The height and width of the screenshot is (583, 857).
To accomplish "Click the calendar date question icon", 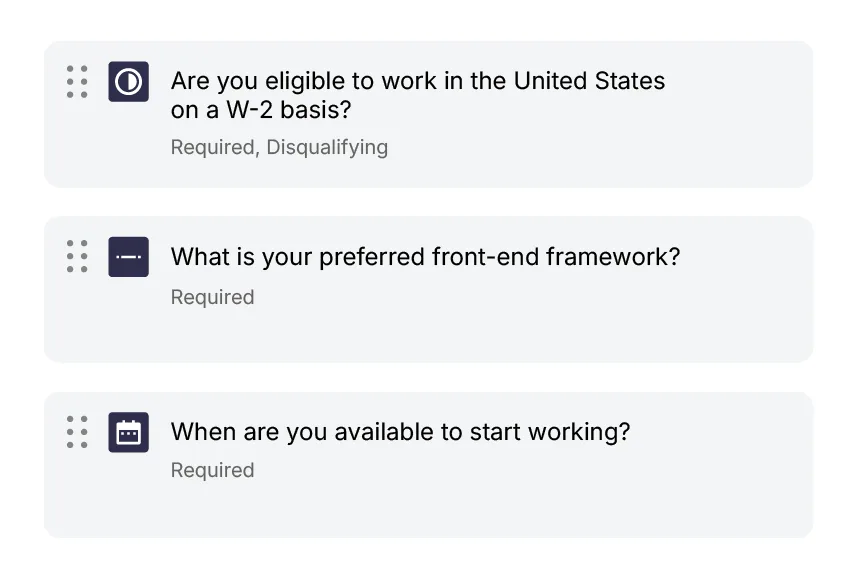I will pos(128,432).
